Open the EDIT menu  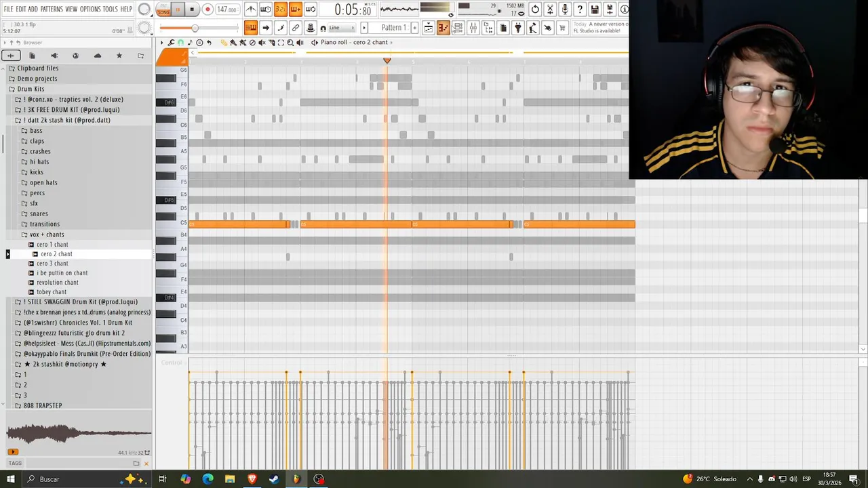(21, 9)
